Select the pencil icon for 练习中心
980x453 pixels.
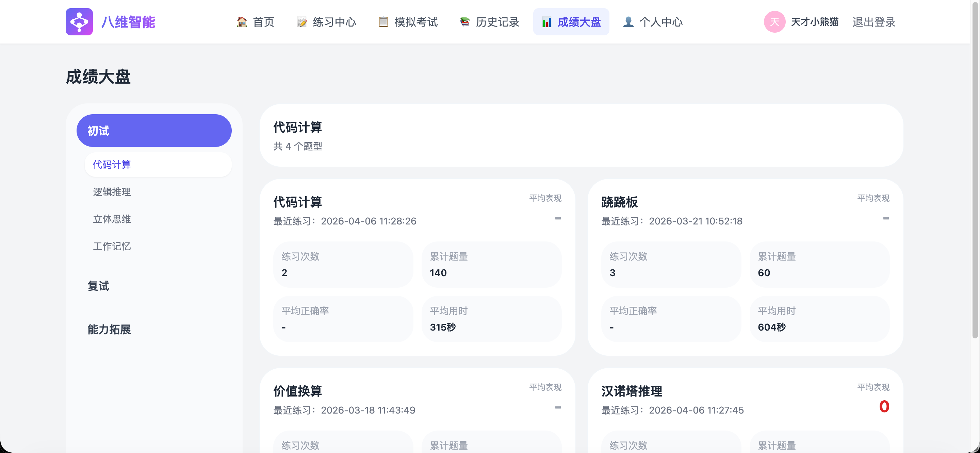point(302,22)
